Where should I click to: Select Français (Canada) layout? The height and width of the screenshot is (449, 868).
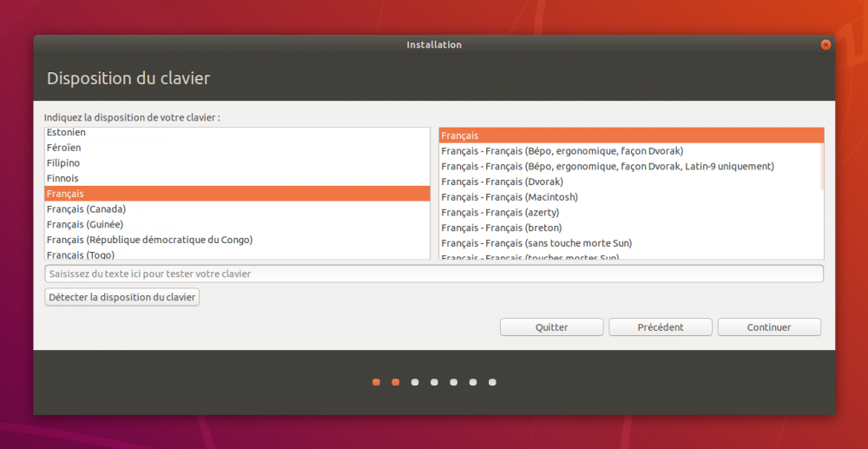point(237,209)
